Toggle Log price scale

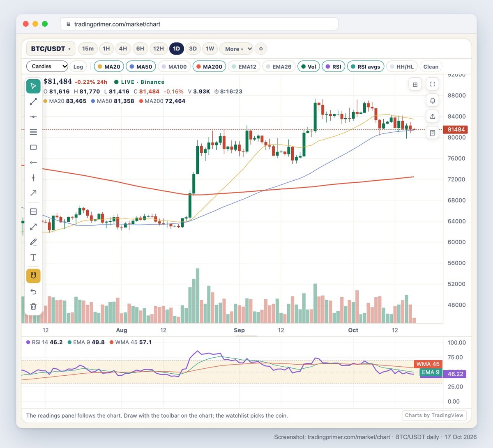(x=78, y=67)
